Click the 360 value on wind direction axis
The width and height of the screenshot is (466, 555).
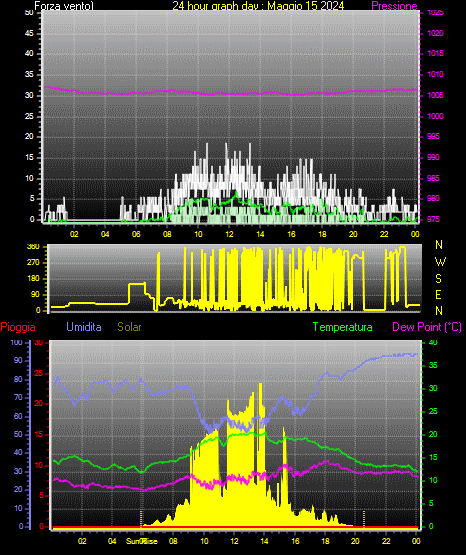[x=33, y=247]
